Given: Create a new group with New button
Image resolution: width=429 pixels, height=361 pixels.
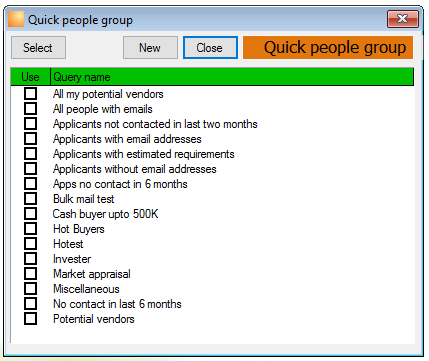Looking at the screenshot, I should point(150,48).
